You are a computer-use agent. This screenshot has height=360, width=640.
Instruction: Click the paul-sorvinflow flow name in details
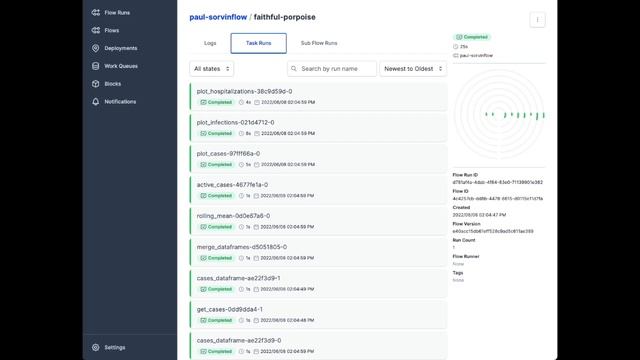coord(476,56)
